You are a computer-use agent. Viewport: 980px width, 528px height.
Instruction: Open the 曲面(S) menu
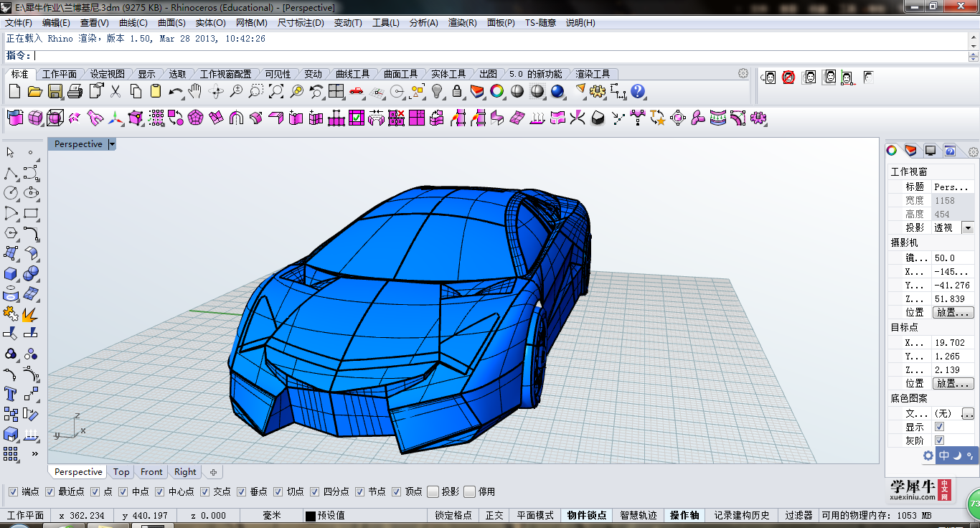(x=172, y=23)
